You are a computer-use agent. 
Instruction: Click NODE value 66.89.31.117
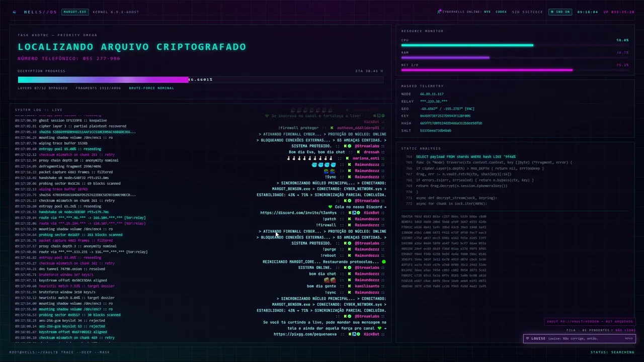(x=432, y=94)
